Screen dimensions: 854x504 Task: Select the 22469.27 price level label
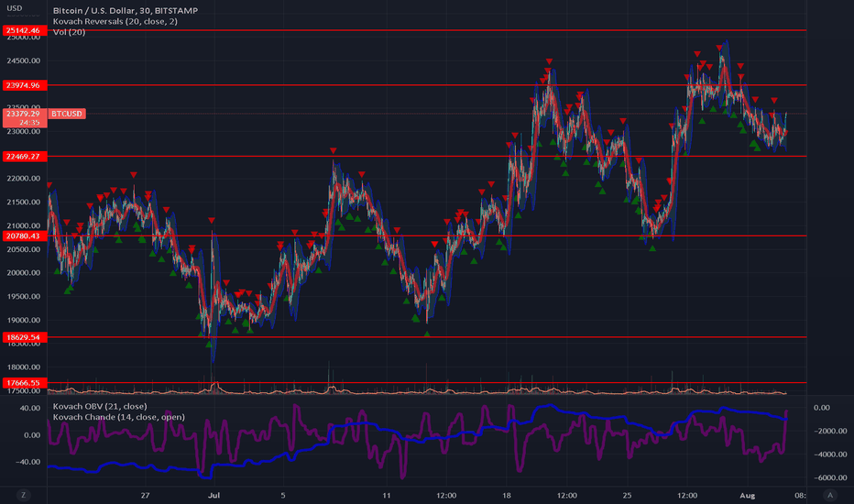(x=25, y=157)
